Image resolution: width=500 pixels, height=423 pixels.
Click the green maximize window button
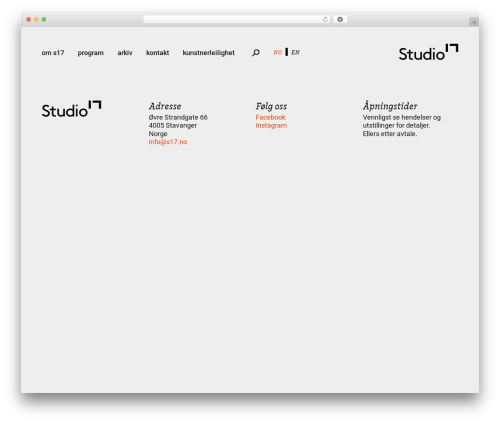[44, 19]
